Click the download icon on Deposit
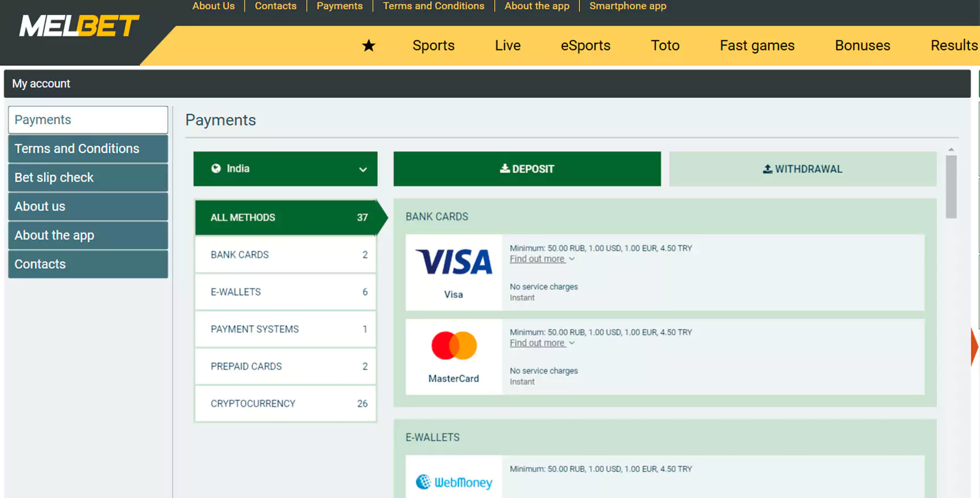The image size is (980, 498). (504, 168)
